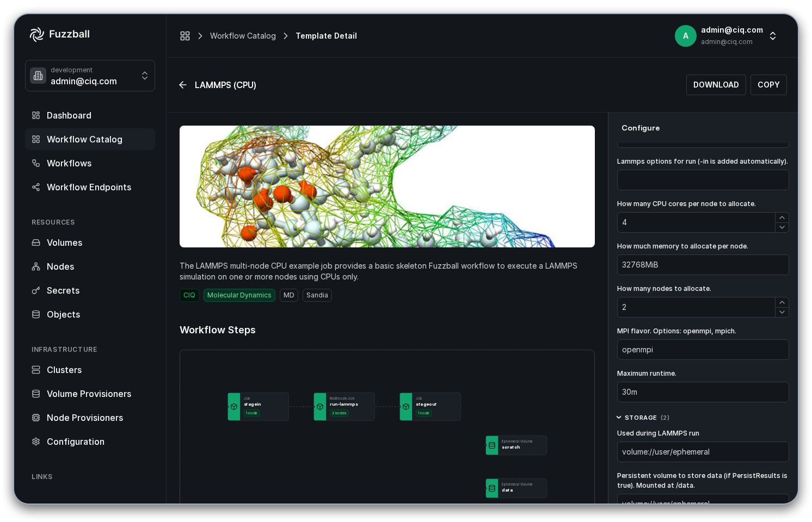Open the admin@ciq.com account menu chevrons

click(x=773, y=36)
